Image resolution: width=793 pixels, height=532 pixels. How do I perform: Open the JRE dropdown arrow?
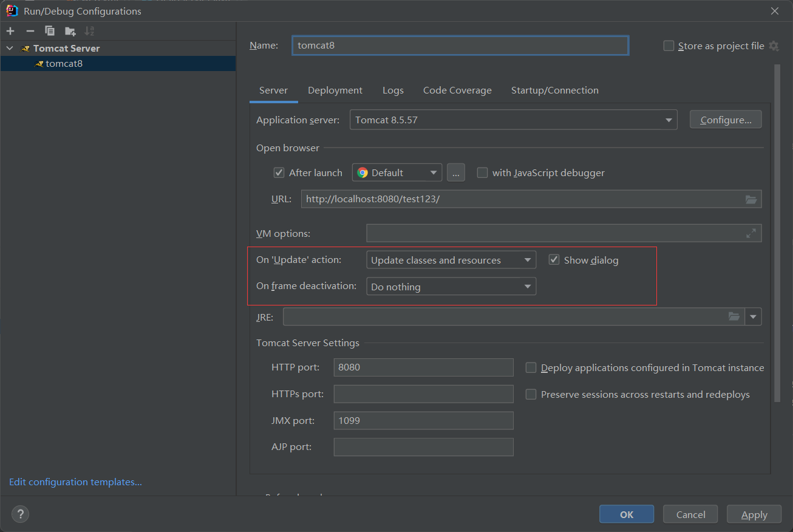coord(754,316)
